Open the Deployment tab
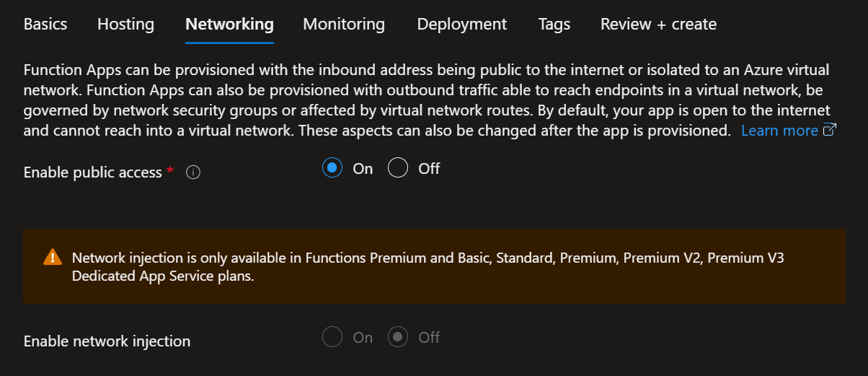 461,25
